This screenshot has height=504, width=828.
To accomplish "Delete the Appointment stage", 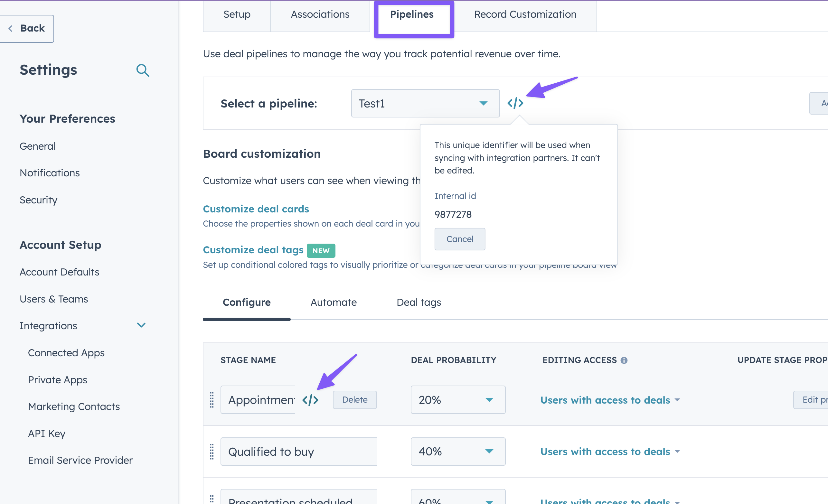I will click(354, 399).
